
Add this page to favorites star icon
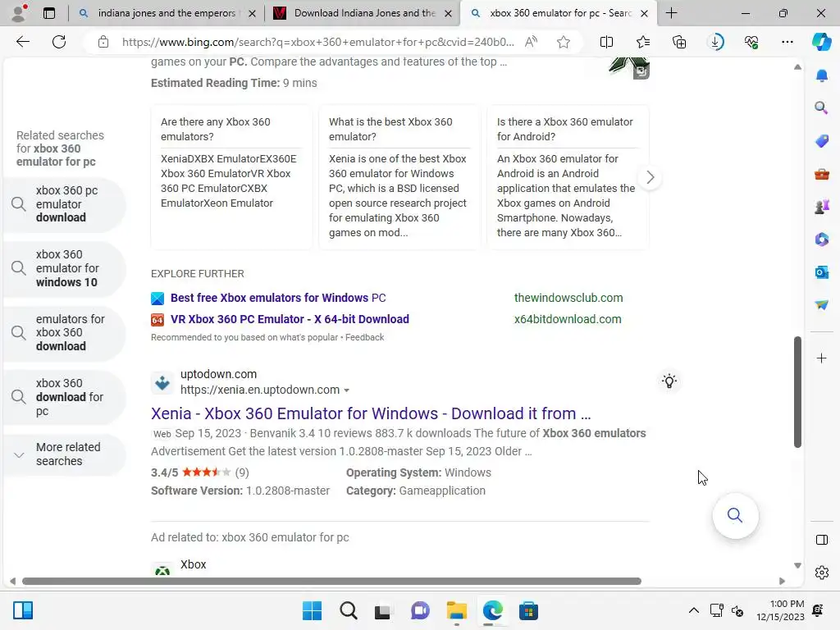tap(563, 42)
